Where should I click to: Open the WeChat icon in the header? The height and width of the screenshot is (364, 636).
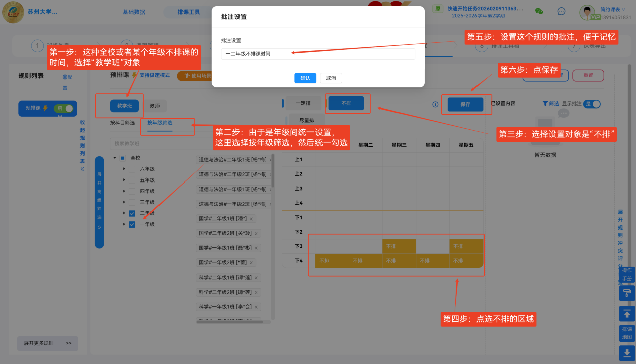539,11
